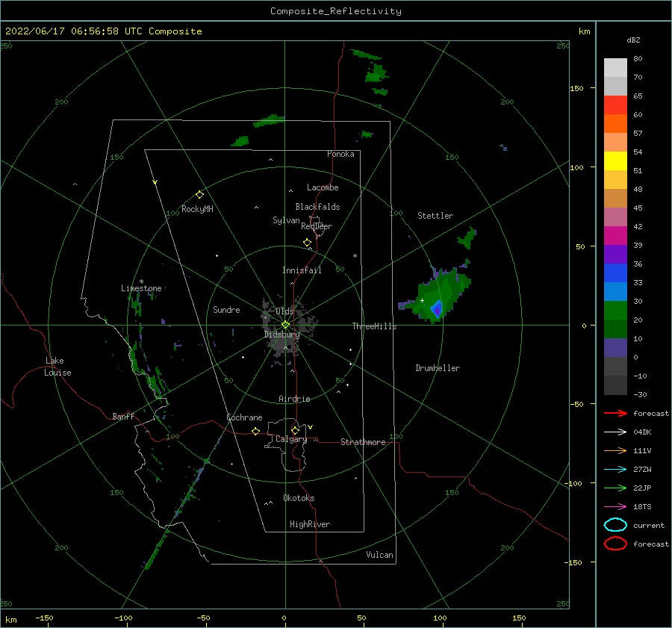Select the red 60-65 dBZ color swatch
Viewport: 672px width, 628px height.
point(615,105)
